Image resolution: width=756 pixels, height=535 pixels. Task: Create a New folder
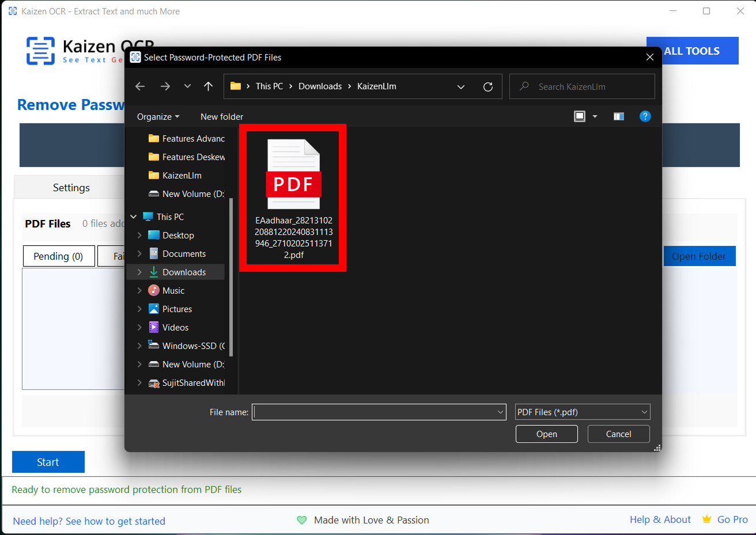222,116
